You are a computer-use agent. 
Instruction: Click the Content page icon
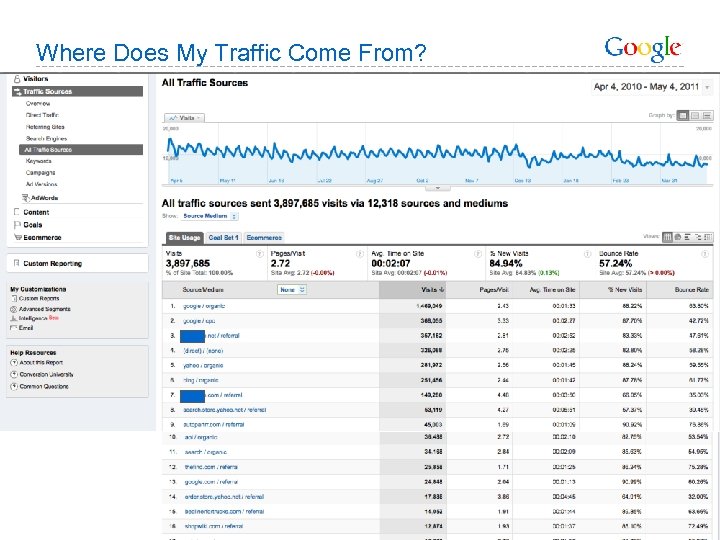[x=17, y=212]
